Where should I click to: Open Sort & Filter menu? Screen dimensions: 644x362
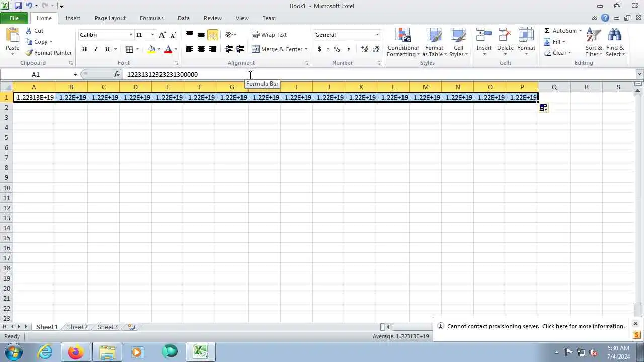[x=594, y=43]
